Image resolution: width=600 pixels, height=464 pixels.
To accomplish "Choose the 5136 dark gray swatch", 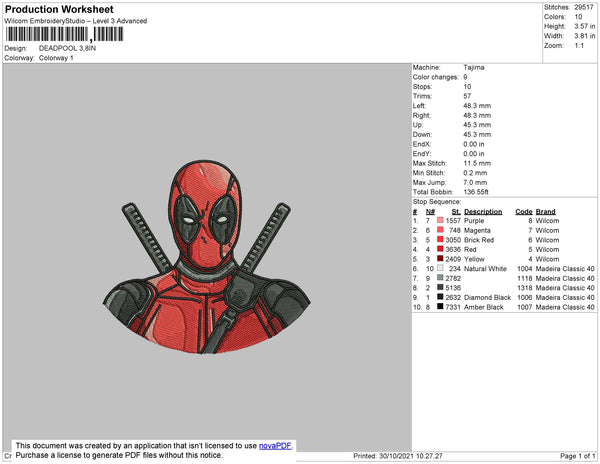I will click(440, 287).
